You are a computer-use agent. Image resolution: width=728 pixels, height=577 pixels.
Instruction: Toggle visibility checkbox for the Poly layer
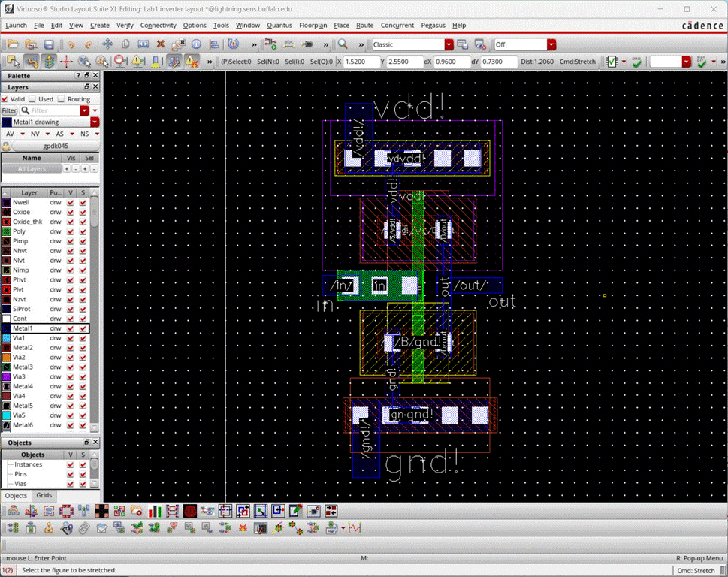click(71, 231)
